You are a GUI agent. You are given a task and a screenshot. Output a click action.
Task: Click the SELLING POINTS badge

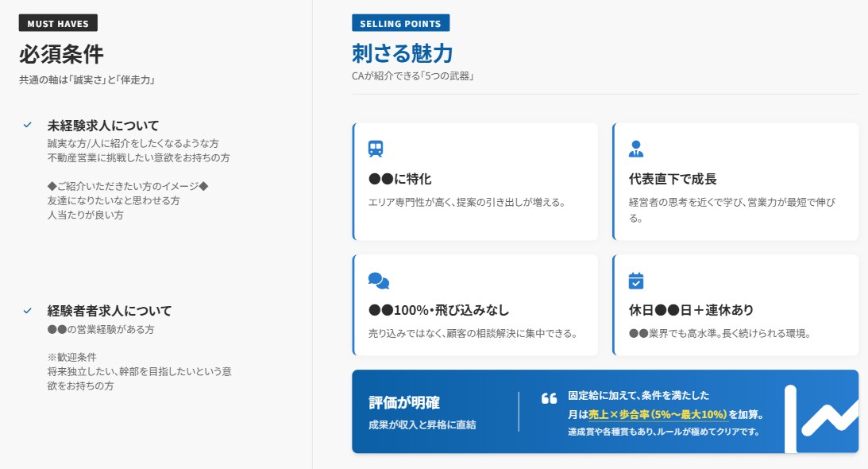pyautogui.click(x=401, y=23)
